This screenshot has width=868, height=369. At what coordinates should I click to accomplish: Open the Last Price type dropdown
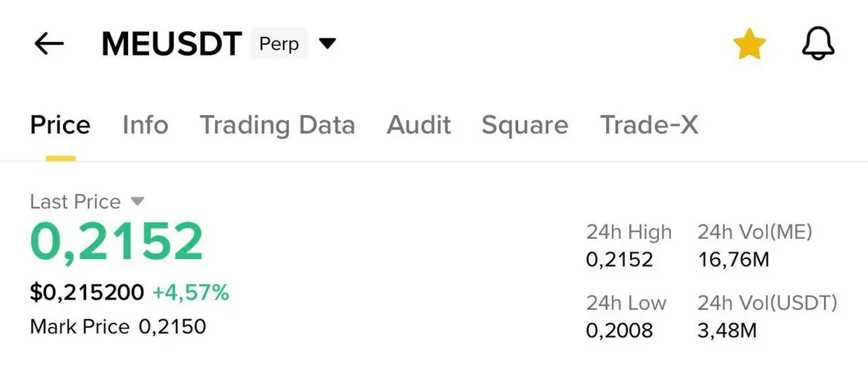[137, 201]
